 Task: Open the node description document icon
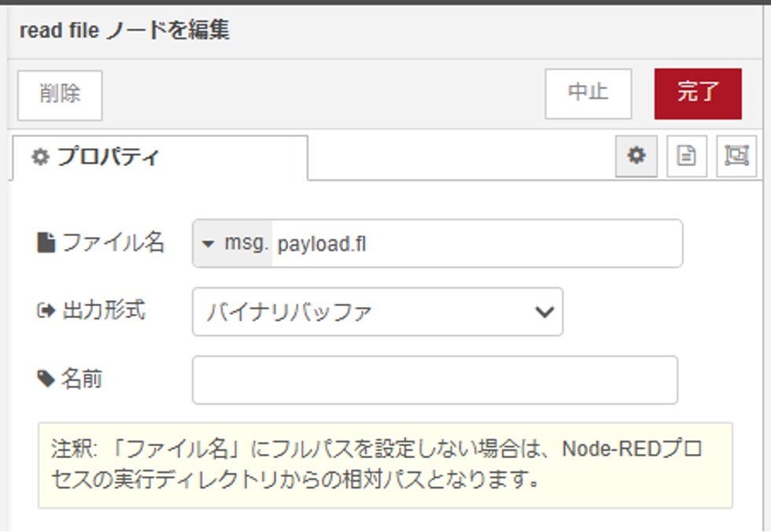pyautogui.click(x=687, y=156)
